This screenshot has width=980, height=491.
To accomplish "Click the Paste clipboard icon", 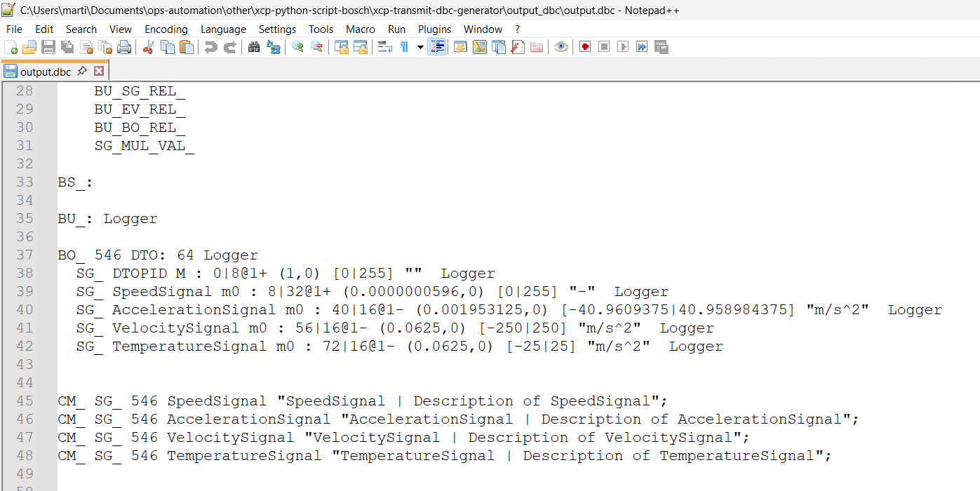I will tap(187, 47).
